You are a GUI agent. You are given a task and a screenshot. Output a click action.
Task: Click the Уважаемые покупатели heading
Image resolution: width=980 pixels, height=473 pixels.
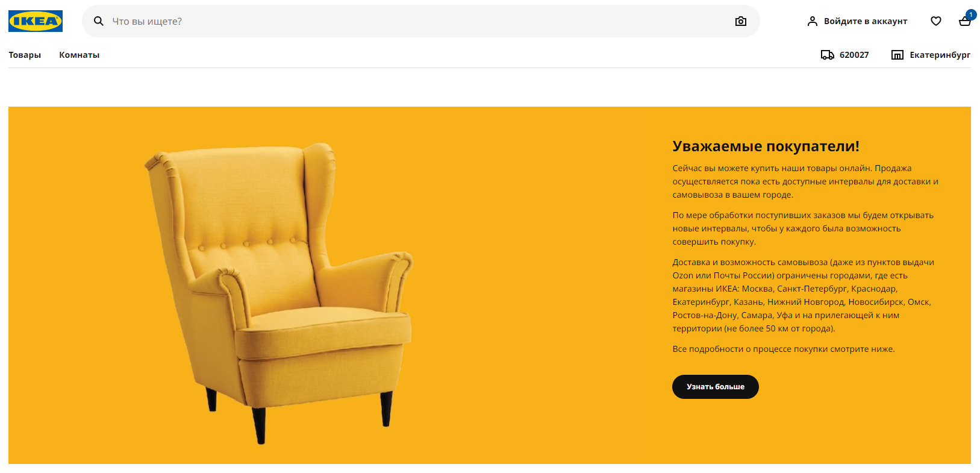pyautogui.click(x=766, y=146)
